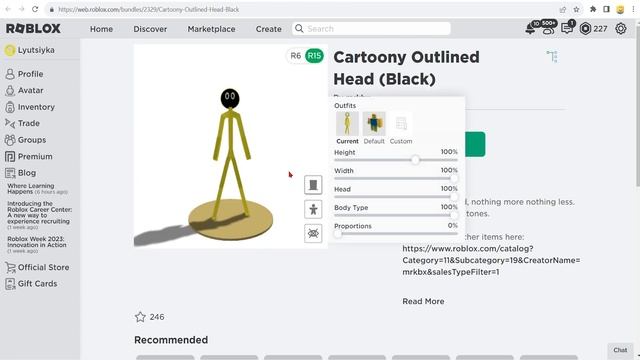Open the friends icon with the 500+ badge
The image size is (640, 360).
tap(548, 28)
